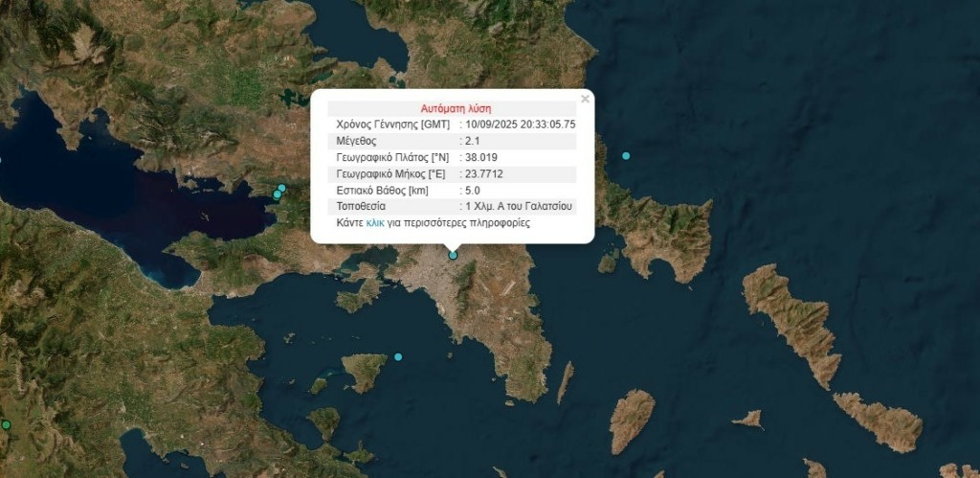Image resolution: width=980 pixels, height=478 pixels.
Task: Click the 'Γεωγραφικό Πλάτος [°N]' row label
Action: [x=391, y=157]
